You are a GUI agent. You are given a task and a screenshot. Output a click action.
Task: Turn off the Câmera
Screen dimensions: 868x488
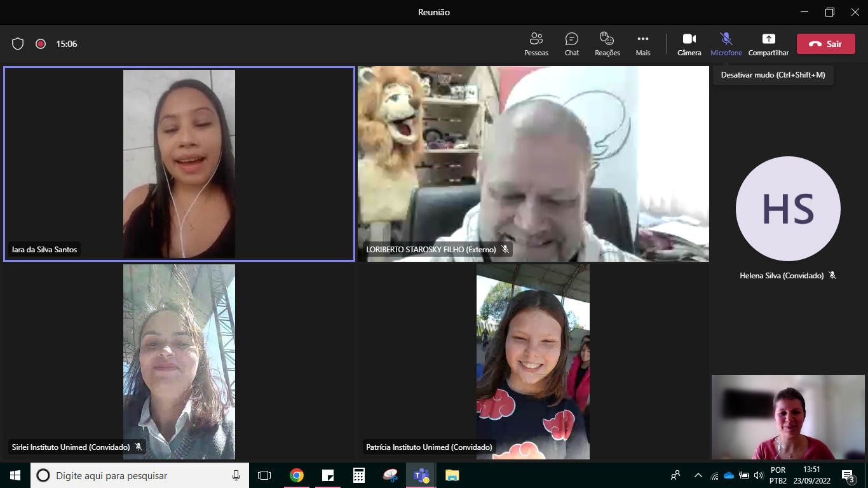click(x=689, y=44)
